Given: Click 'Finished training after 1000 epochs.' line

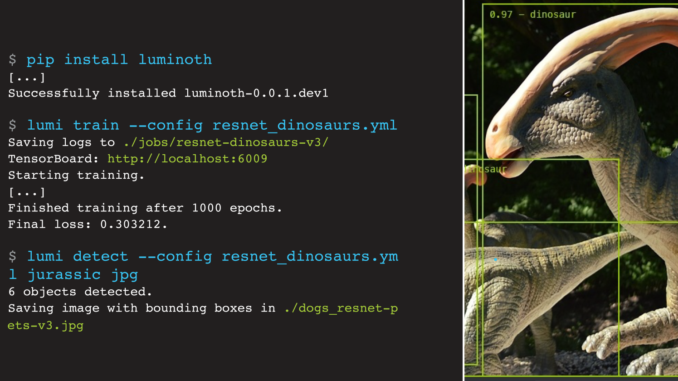Looking at the screenshot, I should click(x=145, y=208).
